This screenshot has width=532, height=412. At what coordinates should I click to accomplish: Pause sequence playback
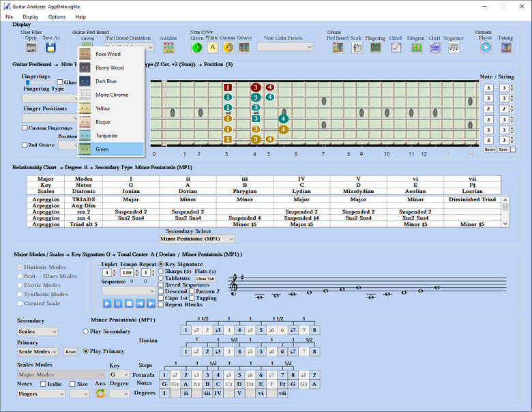click(x=118, y=304)
